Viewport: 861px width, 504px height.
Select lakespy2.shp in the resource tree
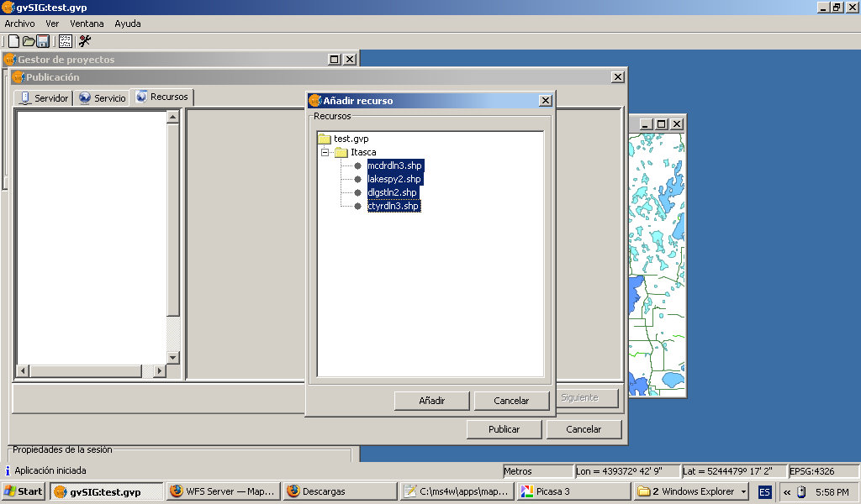(x=394, y=179)
